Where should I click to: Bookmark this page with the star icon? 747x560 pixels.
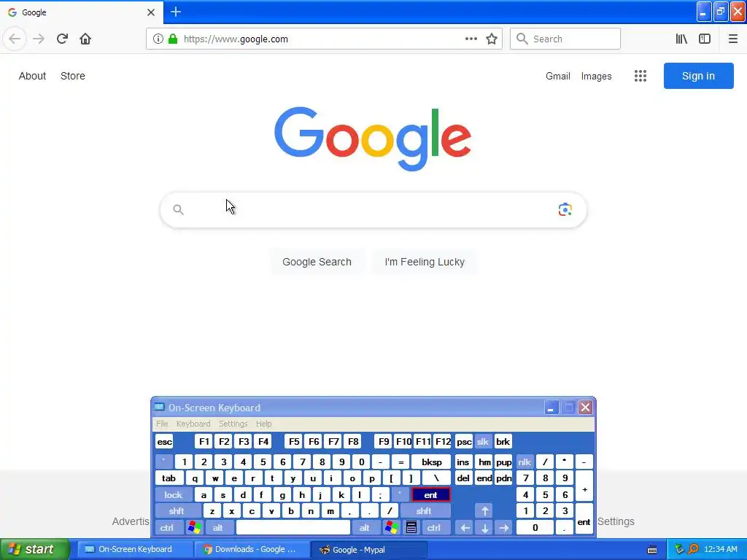491,39
